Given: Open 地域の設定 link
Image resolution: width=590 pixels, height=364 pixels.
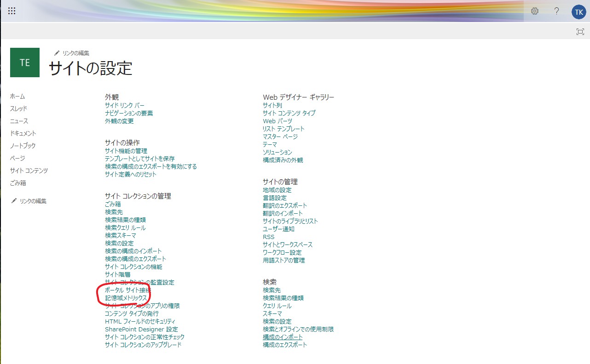Looking at the screenshot, I should [277, 190].
